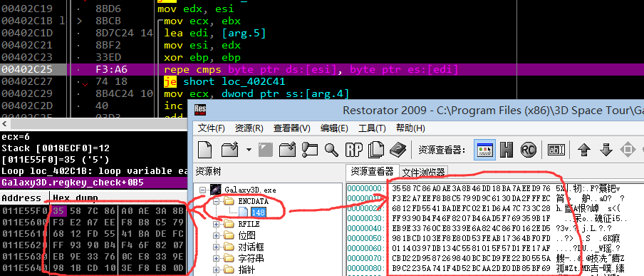
Task: Open the 编辑(E) menu
Action: (334, 128)
